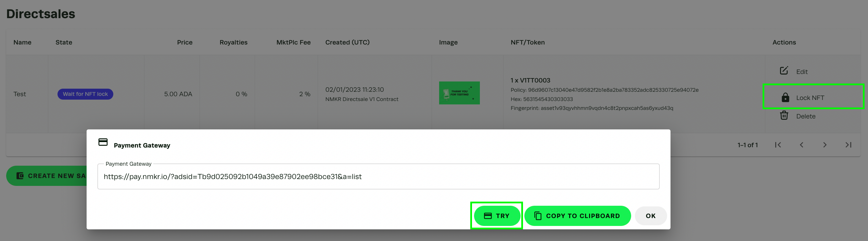Click the Payment Gateway URL field
Image resolution: width=868 pixels, height=241 pixels.
(378, 177)
